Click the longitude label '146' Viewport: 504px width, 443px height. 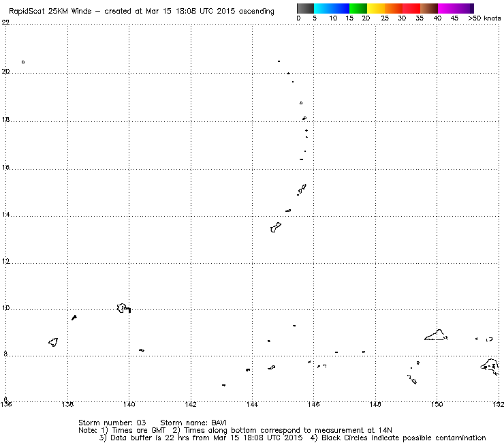pos(314,404)
